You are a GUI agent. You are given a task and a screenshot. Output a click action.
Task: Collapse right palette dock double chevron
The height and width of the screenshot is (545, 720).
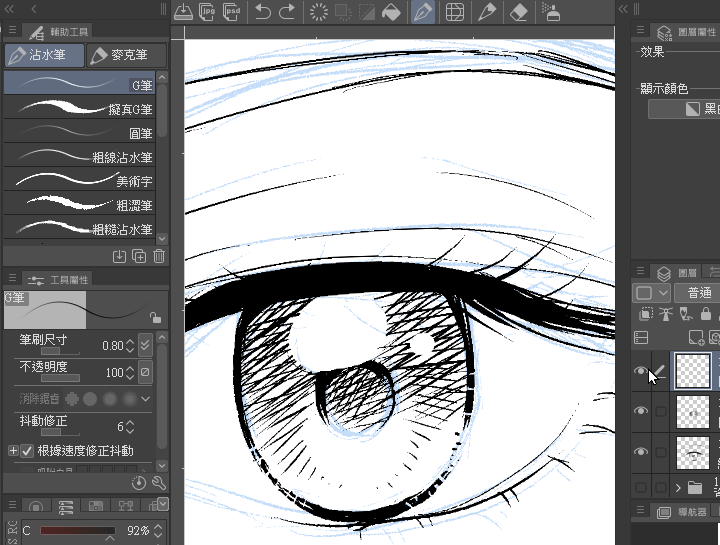(x=623, y=9)
